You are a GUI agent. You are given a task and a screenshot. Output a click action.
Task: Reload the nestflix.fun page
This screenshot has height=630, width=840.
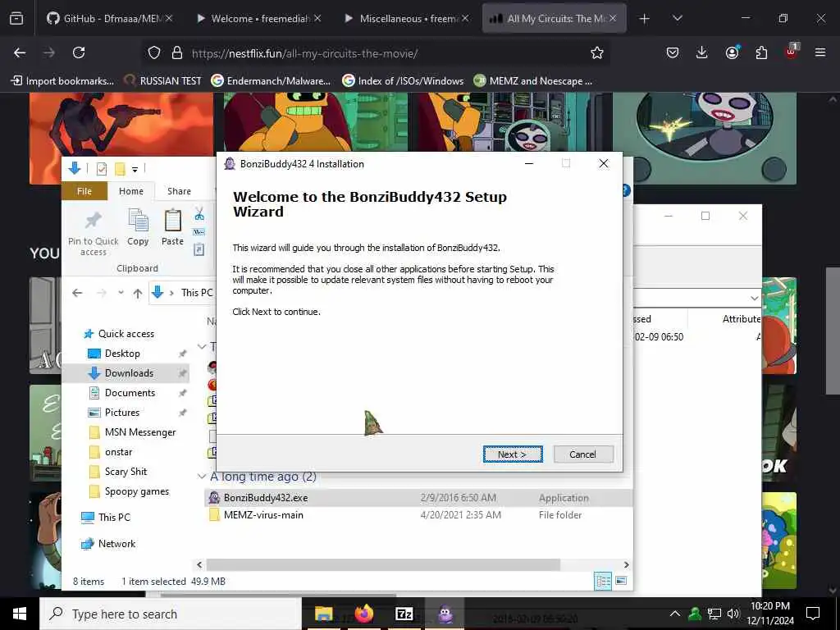79,52
